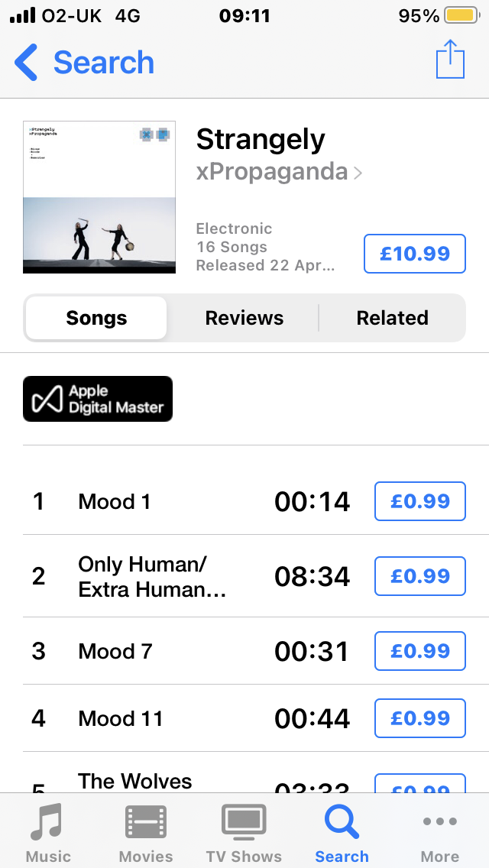Switch to the Songs segment
This screenshot has width=489, height=868.
(96, 318)
